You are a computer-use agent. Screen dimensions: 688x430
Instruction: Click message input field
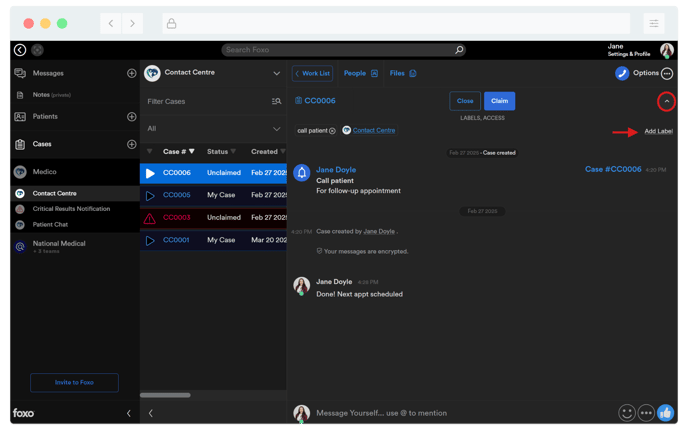coord(461,413)
